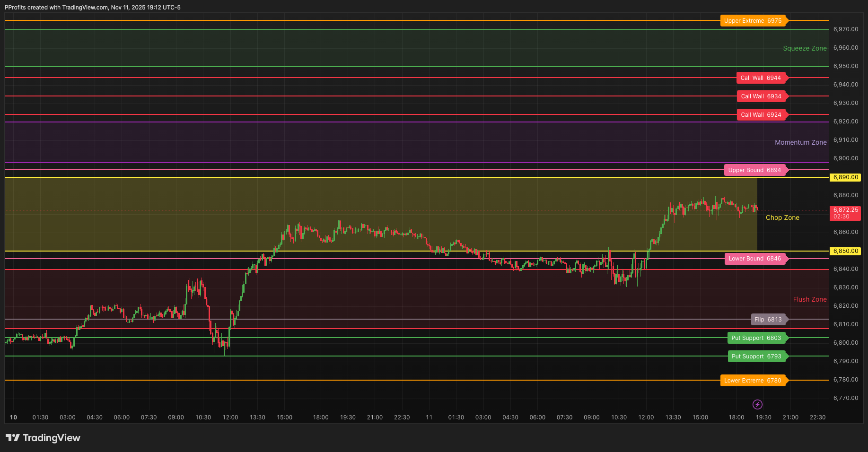Click the Momentum Zone label text
The height and width of the screenshot is (452, 868).
coord(801,142)
